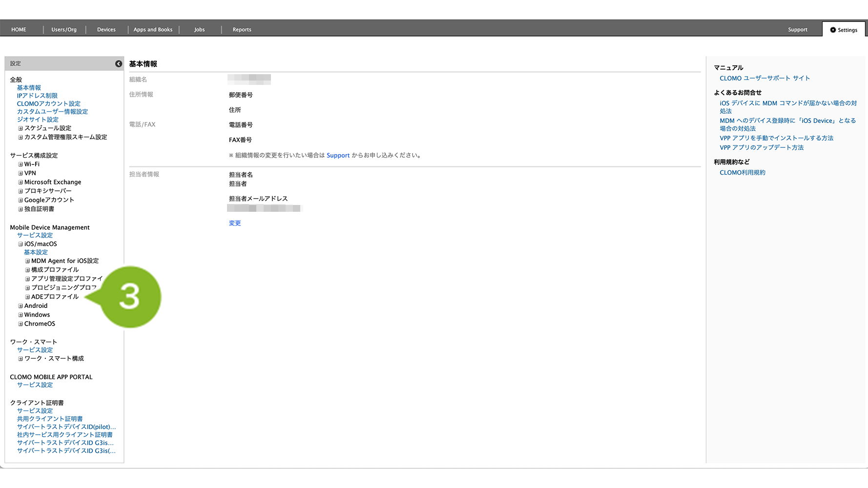Open CLOMO利用規約 terms link
868x488 pixels.
coord(742,173)
